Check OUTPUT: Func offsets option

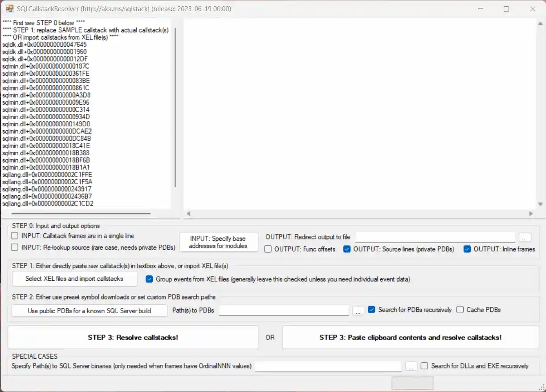(x=268, y=249)
